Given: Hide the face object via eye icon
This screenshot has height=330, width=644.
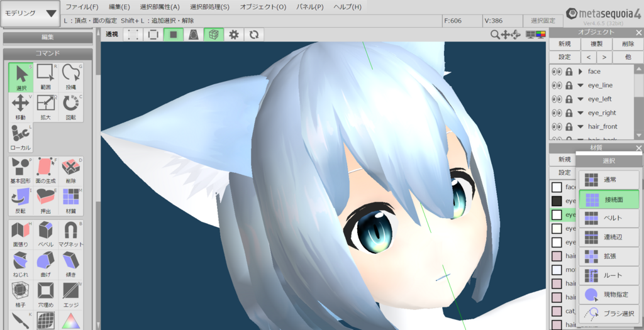Looking at the screenshot, I should pyautogui.click(x=557, y=72).
